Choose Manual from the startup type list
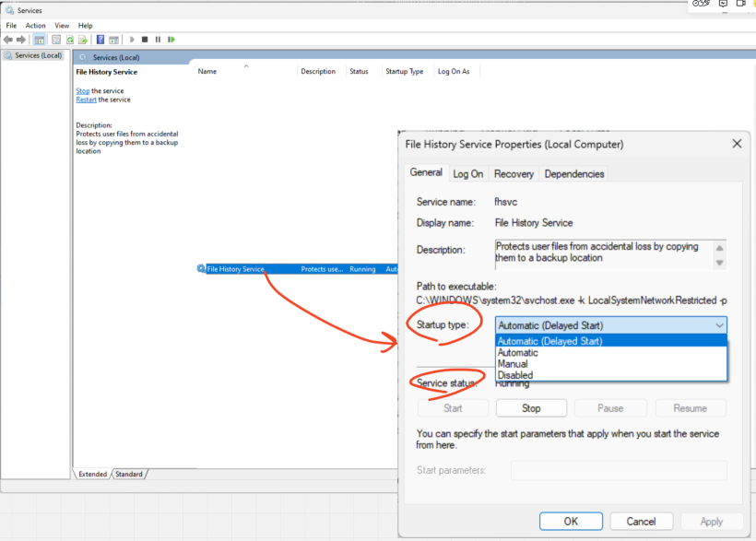The image size is (756, 541). click(513, 364)
